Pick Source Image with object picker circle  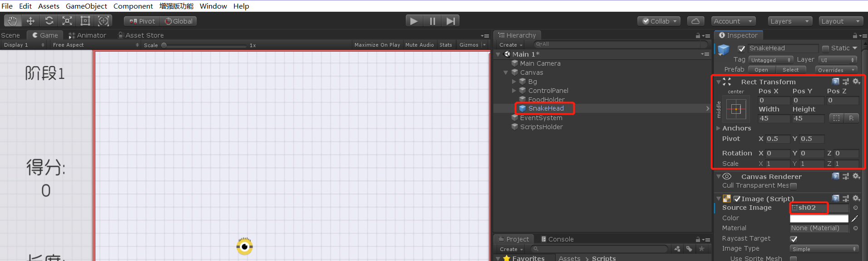(855, 208)
